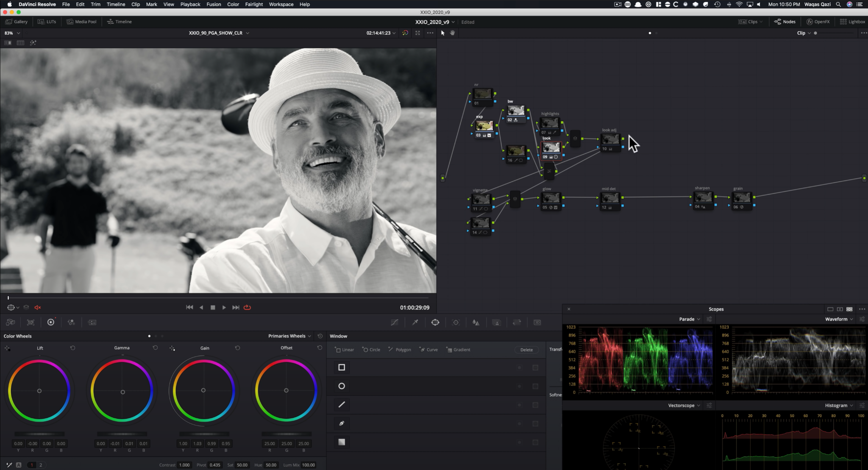The image size is (868, 470).
Task: Click the Gain master wheel slider
Action: click(204, 434)
